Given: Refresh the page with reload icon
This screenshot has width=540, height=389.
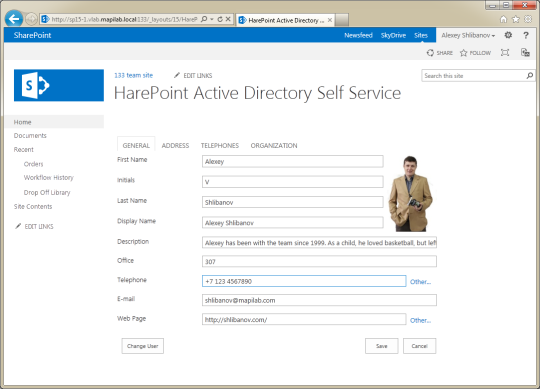Looking at the screenshot, I should [x=220, y=19].
